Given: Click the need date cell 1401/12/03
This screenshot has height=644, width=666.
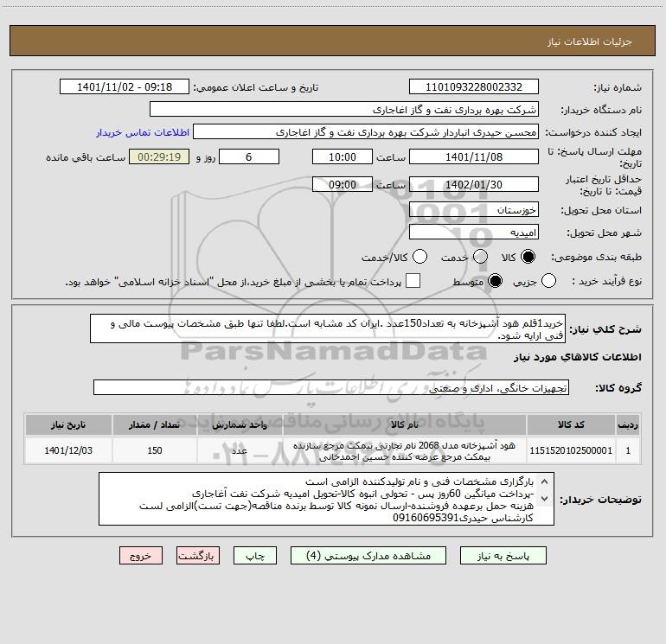Looking at the screenshot, I should pyautogui.click(x=68, y=450).
